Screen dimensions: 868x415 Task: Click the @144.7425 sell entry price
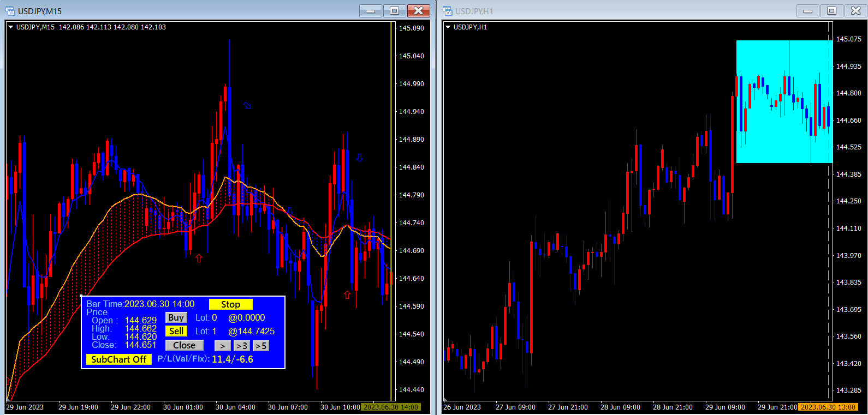pos(252,331)
